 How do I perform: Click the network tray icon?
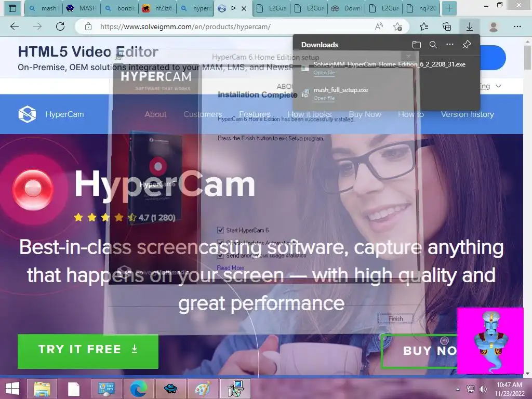[x=470, y=389]
